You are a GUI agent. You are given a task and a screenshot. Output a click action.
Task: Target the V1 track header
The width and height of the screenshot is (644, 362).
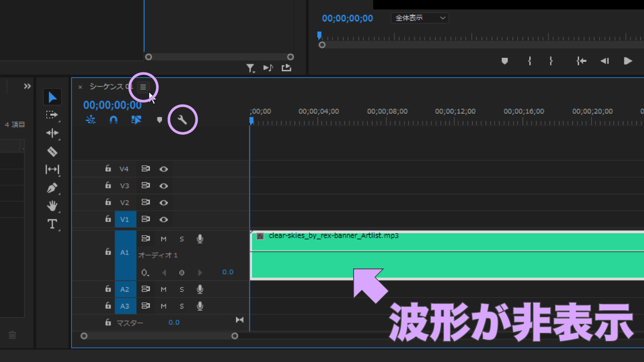125,219
